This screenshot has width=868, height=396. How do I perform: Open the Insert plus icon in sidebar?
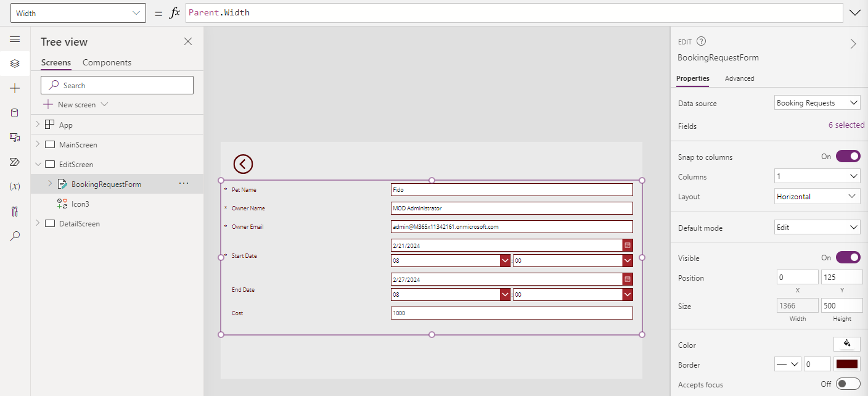click(15, 88)
